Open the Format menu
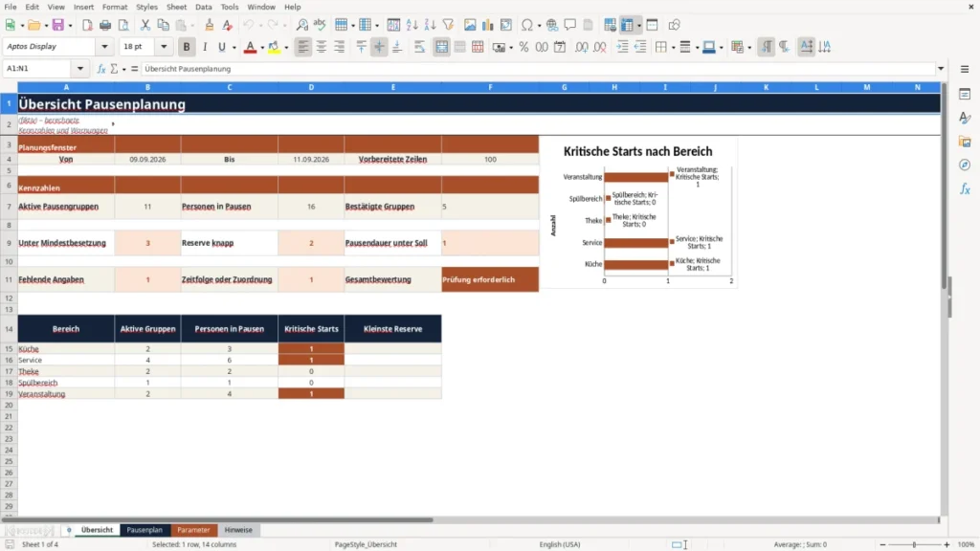Screen dimensions: 980x551 click(x=115, y=7)
